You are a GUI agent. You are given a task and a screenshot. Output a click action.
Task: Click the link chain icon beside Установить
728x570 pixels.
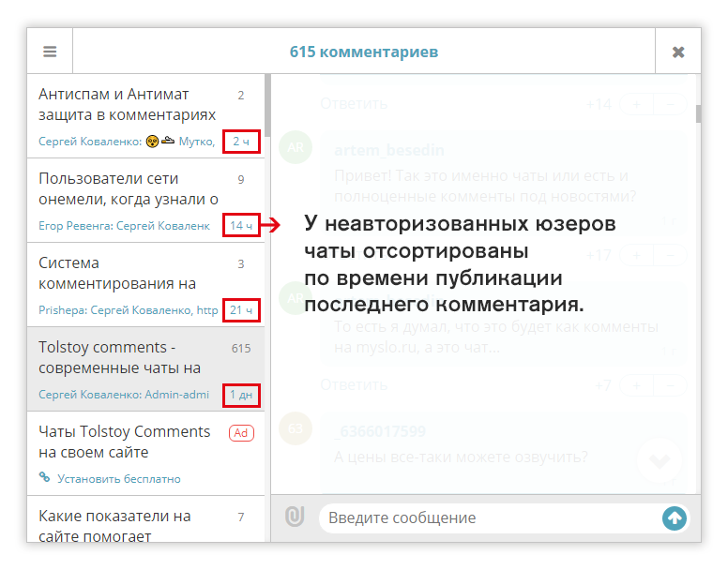click(x=45, y=477)
